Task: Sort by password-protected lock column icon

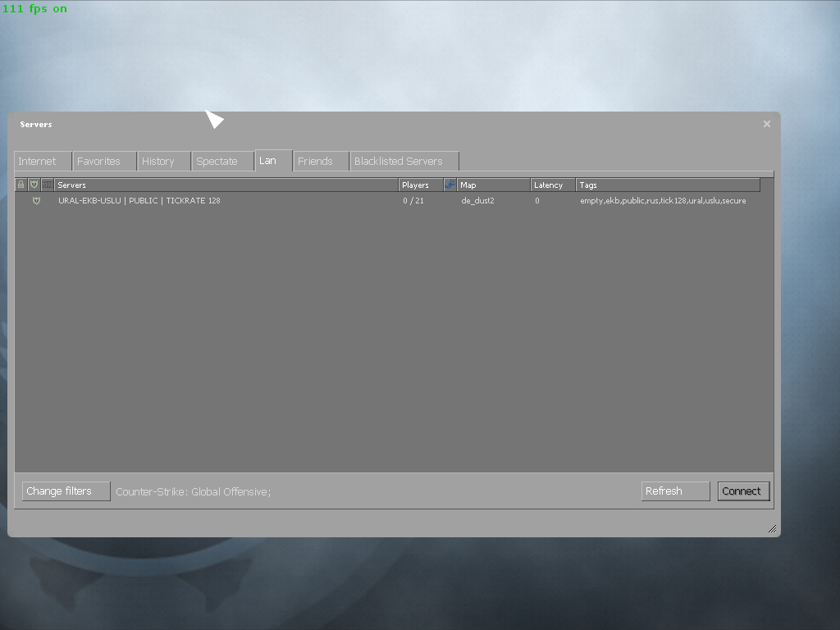Action: pos(21,185)
